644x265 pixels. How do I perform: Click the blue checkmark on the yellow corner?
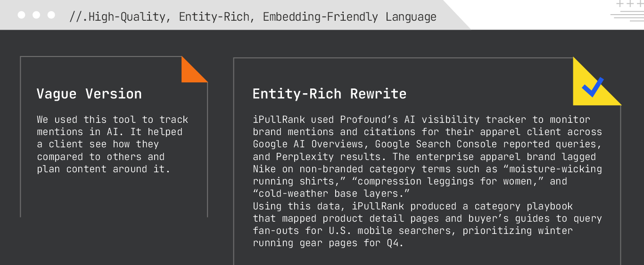[x=592, y=87]
